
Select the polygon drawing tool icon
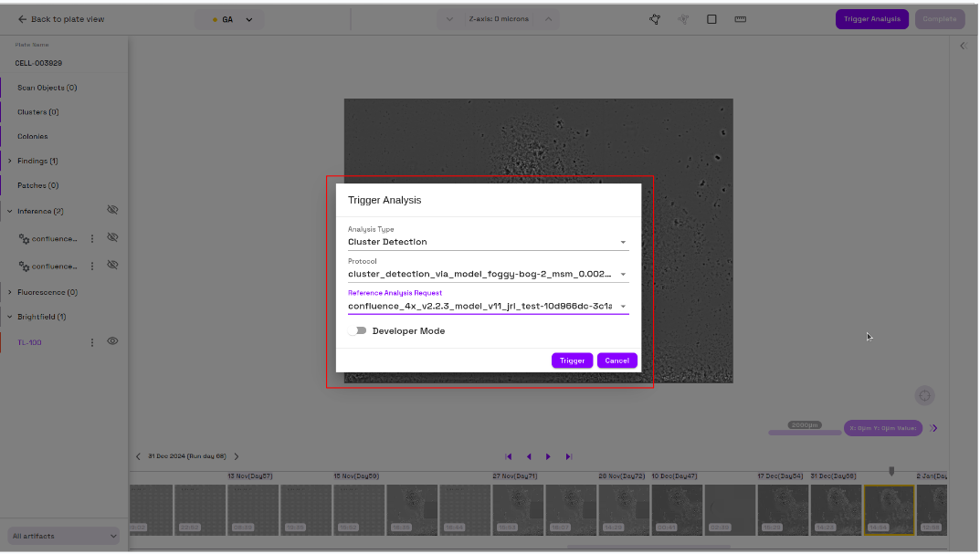pyautogui.click(x=655, y=19)
